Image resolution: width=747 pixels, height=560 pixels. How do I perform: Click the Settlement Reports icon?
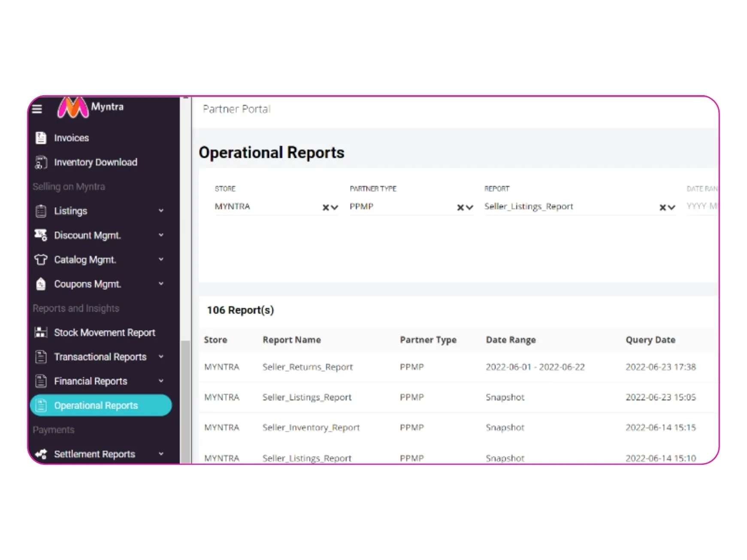click(x=41, y=454)
